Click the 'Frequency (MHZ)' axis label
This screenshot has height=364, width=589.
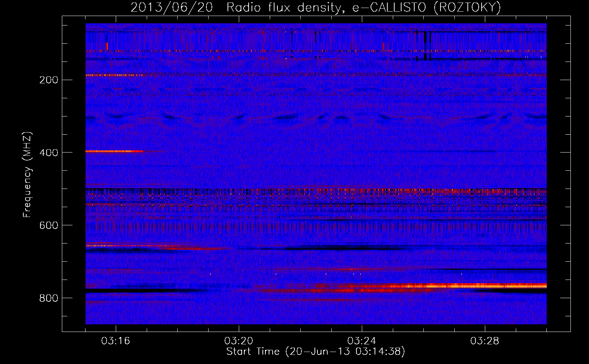pos(27,175)
